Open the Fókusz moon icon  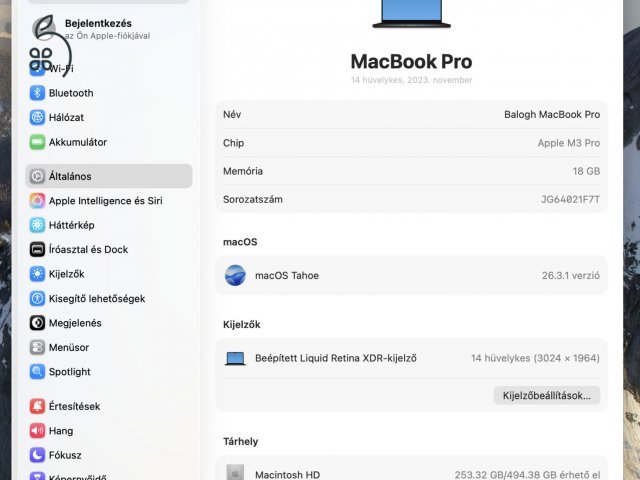(37, 455)
